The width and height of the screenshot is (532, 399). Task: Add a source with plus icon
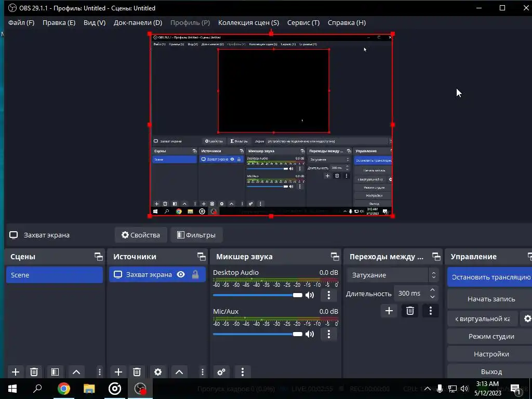(118, 372)
